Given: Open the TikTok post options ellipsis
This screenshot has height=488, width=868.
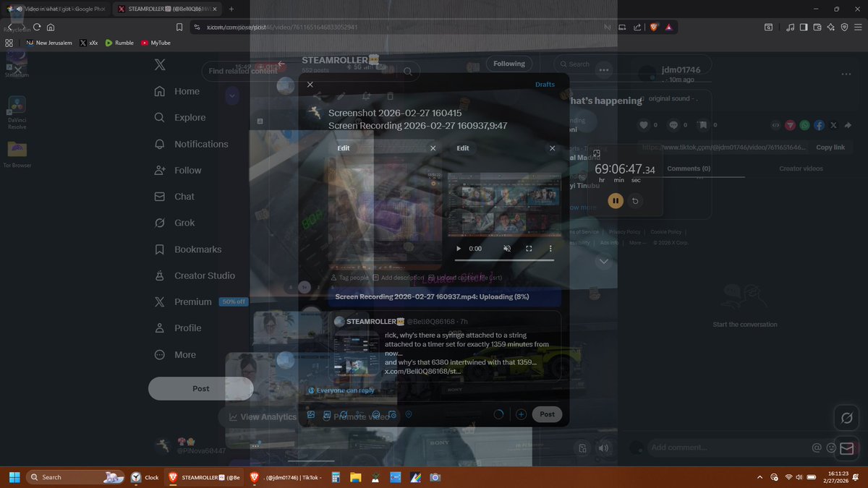Looking at the screenshot, I should pyautogui.click(x=846, y=74).
